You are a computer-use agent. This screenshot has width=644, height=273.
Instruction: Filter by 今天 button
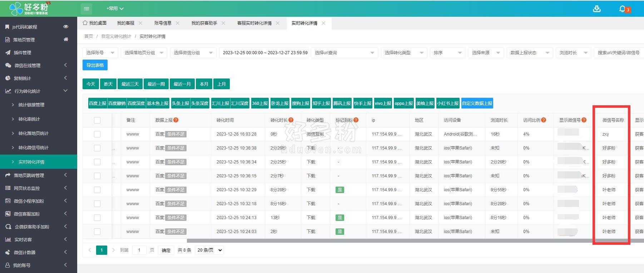pos(91,84)
